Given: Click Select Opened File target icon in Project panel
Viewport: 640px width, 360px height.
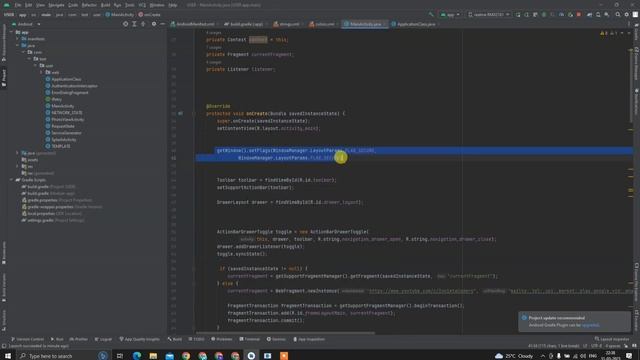Looking at the screenshot, I should [125, 24].
